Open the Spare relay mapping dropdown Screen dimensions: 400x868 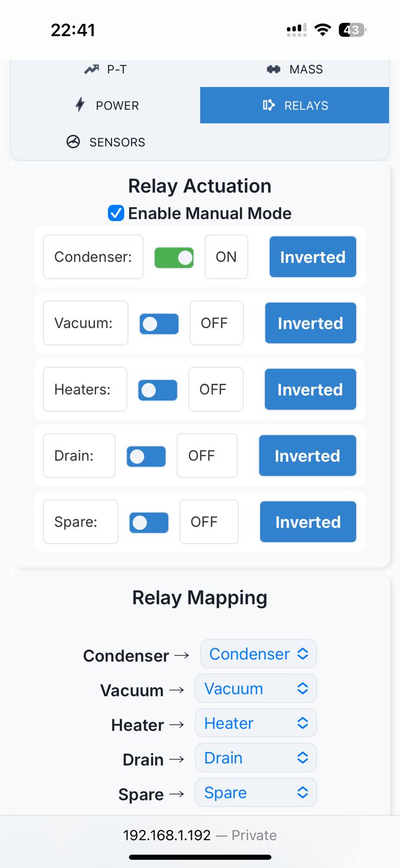click(x=255, y=792)
